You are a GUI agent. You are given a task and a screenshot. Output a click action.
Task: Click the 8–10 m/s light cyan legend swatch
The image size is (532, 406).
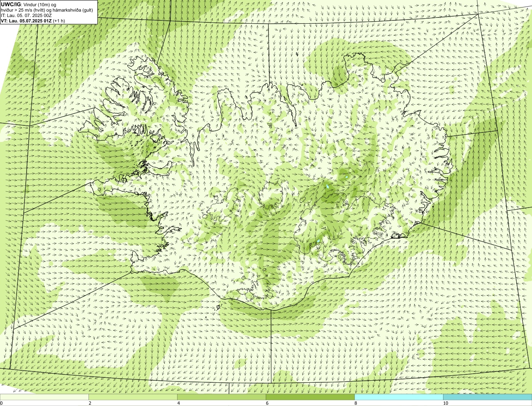tap(399, 397)
